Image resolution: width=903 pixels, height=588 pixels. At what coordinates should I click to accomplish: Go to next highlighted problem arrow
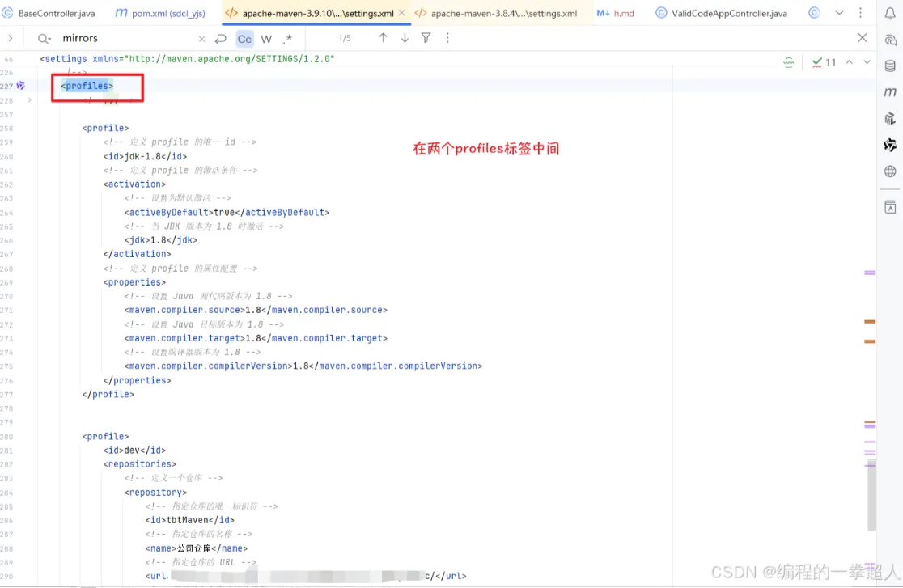coord(867,62)
